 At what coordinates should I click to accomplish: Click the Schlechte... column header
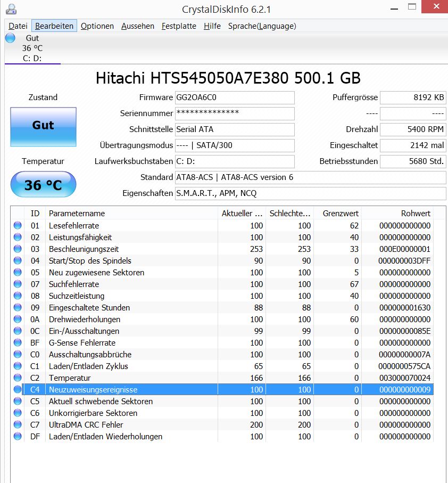coord(290,213)
